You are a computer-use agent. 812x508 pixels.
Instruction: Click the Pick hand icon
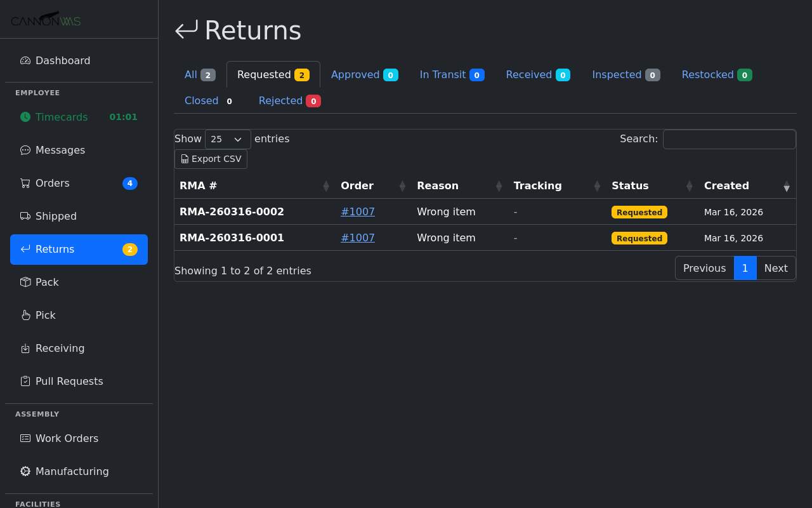[25, 315]
